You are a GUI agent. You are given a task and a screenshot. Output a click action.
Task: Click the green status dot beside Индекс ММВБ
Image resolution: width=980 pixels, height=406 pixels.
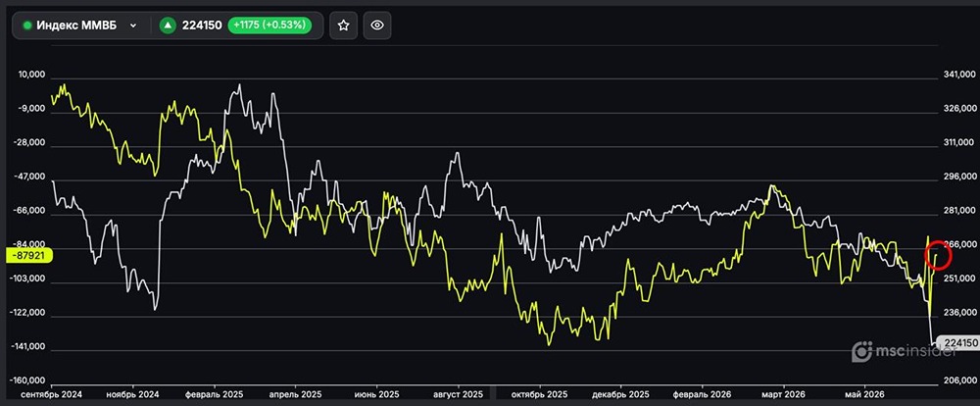27,25
